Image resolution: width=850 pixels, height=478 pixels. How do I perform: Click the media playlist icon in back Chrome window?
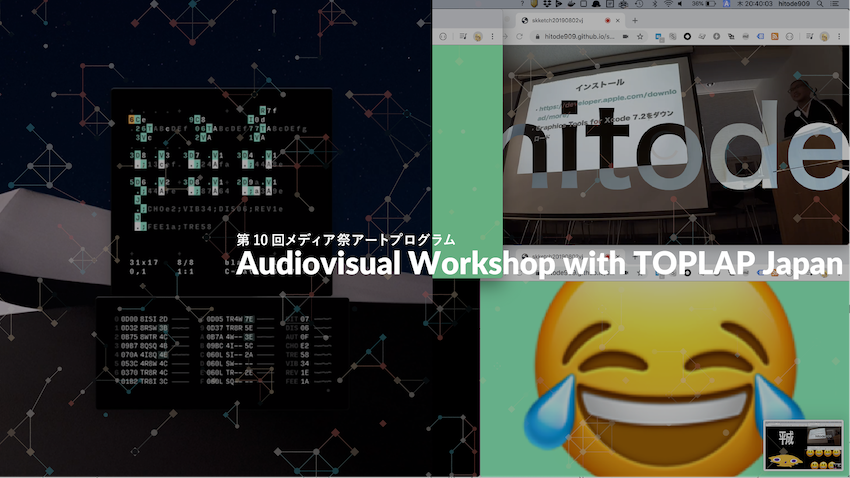pyautogui.click(x=463, y=36)
